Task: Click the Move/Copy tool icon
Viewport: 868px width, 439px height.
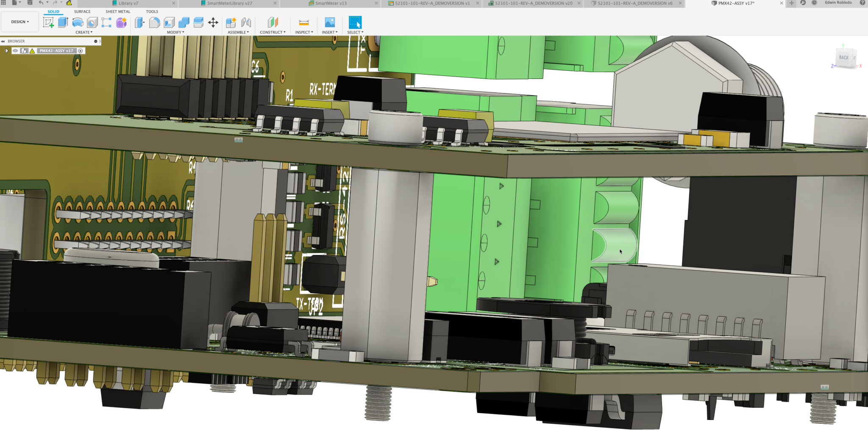Action: (214, 23)
